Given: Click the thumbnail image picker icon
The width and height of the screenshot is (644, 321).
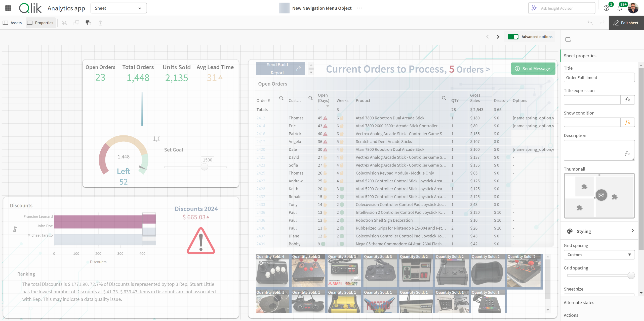Looking at the screenshot, I should 601,195.
